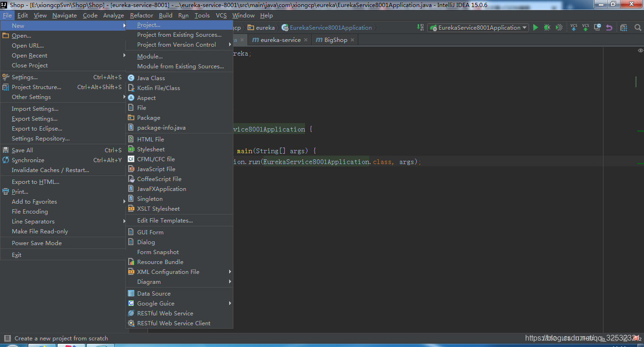Create RESTful Web Service Client
Screen dimensions: 644x347
point(180,323)
